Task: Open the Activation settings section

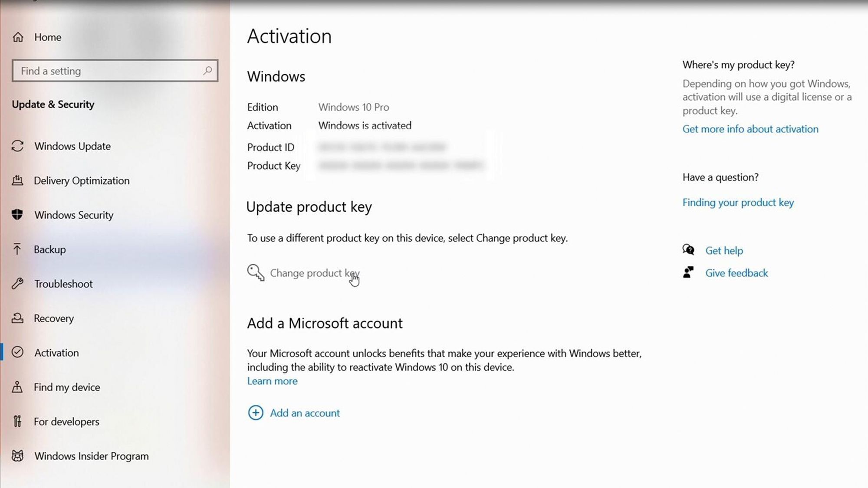Action: coord(56,353)
